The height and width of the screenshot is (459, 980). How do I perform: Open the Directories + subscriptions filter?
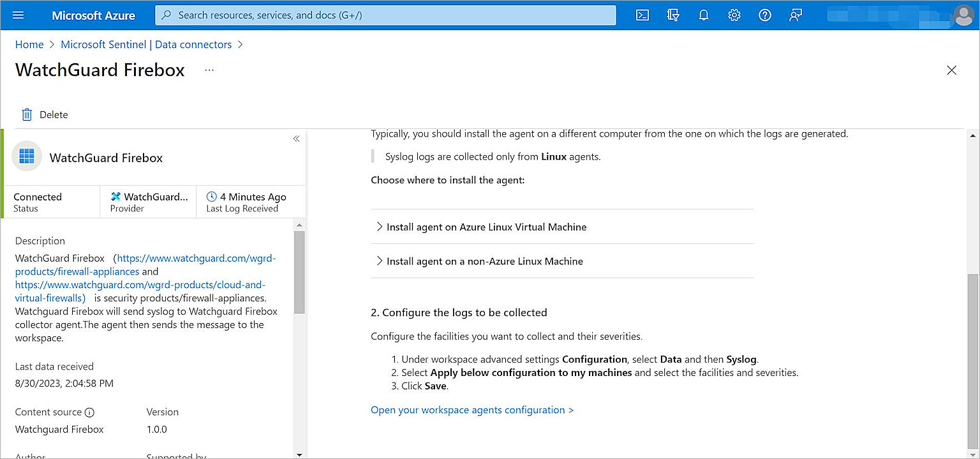pos(673,15)
